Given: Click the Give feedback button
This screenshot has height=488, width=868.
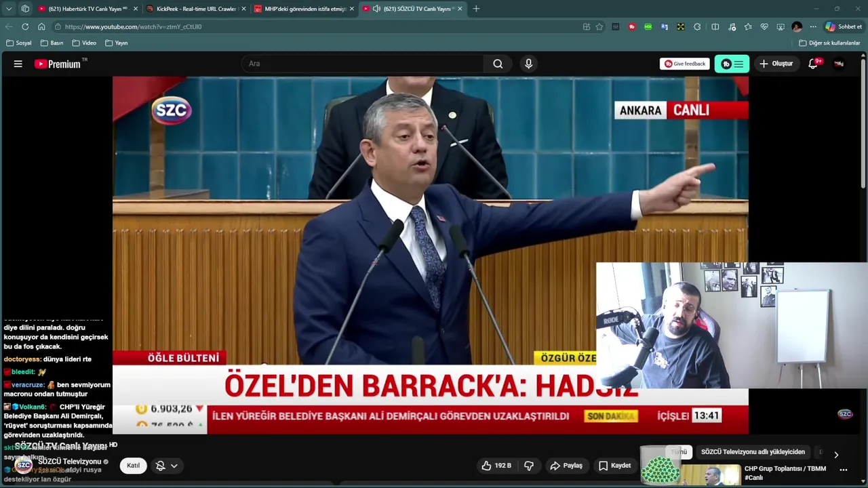Looking at the screenshot, I should [x=685, y=64].
